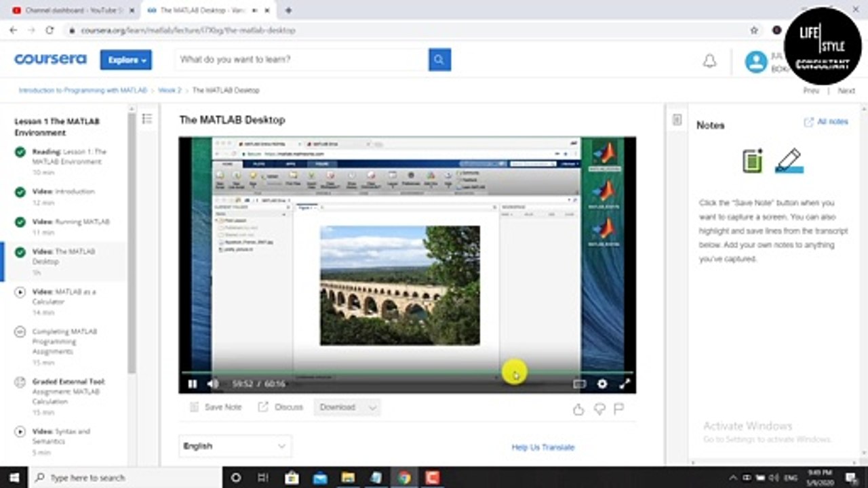868x488 pixels.
Task: Open the notifications bell
Action: [709, 61]
